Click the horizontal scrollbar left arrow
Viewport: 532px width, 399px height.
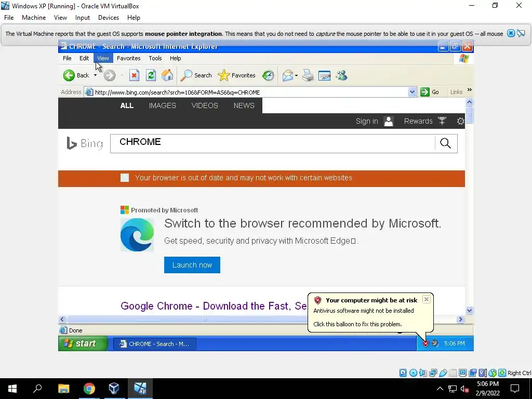[62, 320]
